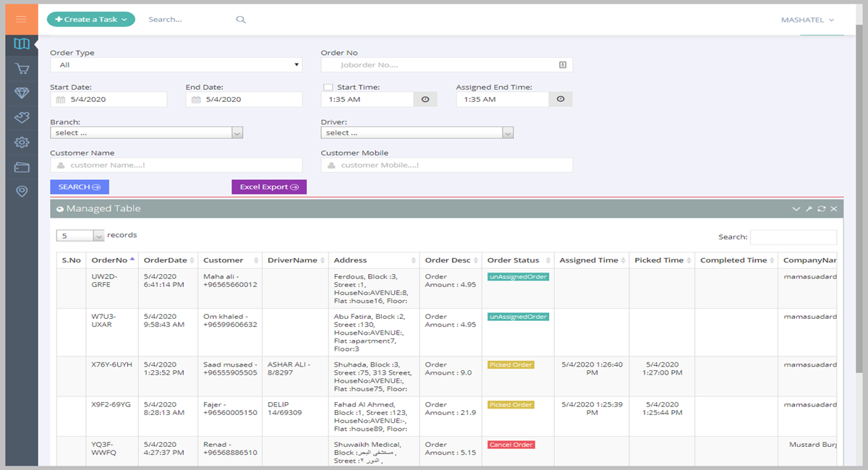Click the wrench icon in the Managed Table header
The width and height of the screenshot is (868, 470).
click(809, 209)
